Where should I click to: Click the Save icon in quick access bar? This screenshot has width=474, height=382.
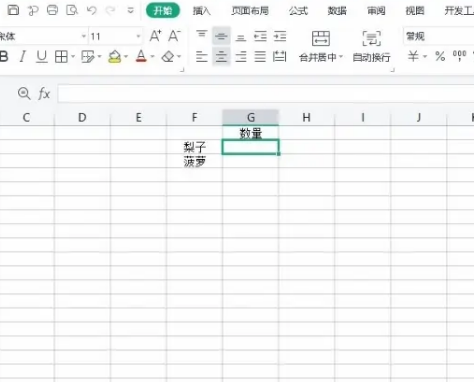[13, 10]
